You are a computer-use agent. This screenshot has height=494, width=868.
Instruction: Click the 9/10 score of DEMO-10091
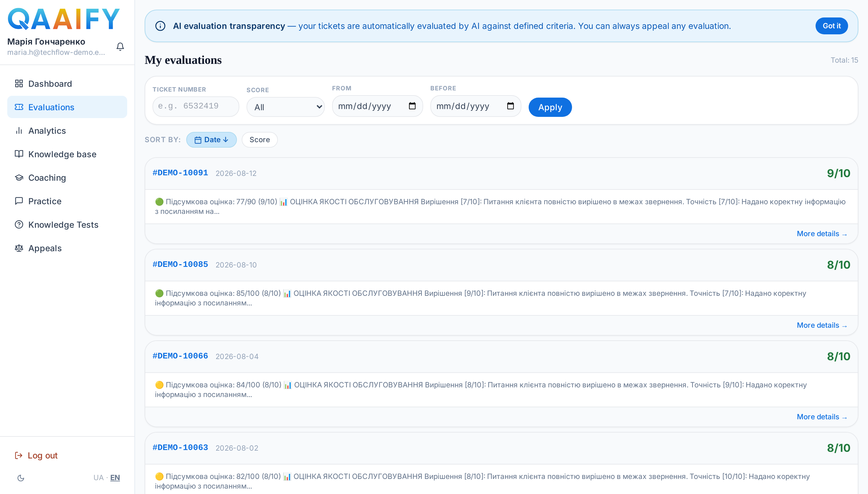(x=838, y=174)
